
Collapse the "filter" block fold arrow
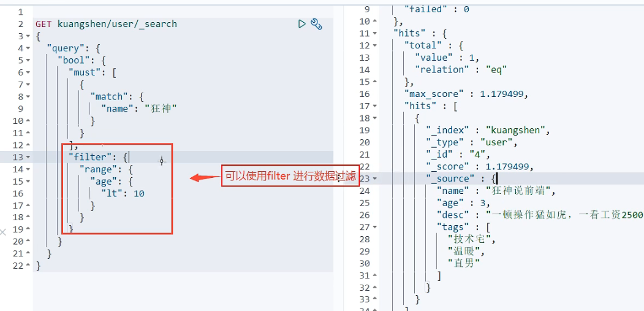[x=28, y=157]
